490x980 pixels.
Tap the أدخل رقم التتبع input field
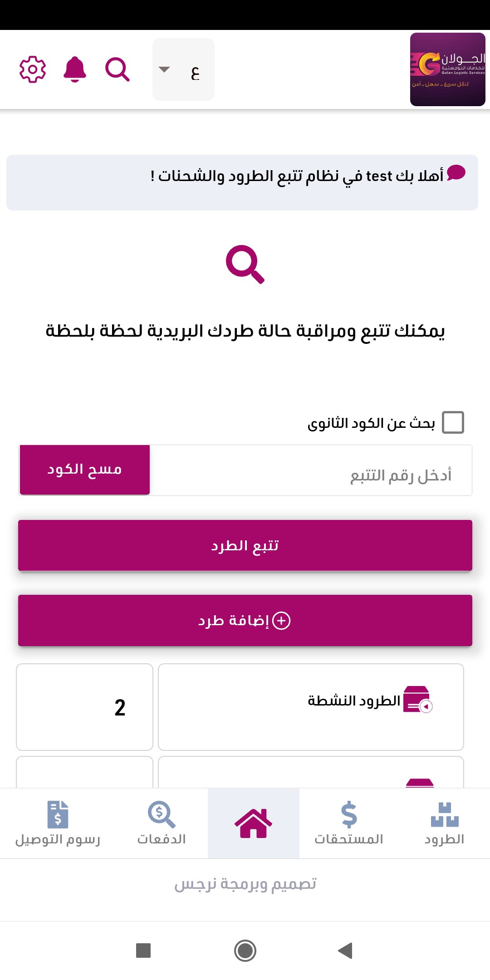[311, 470]
